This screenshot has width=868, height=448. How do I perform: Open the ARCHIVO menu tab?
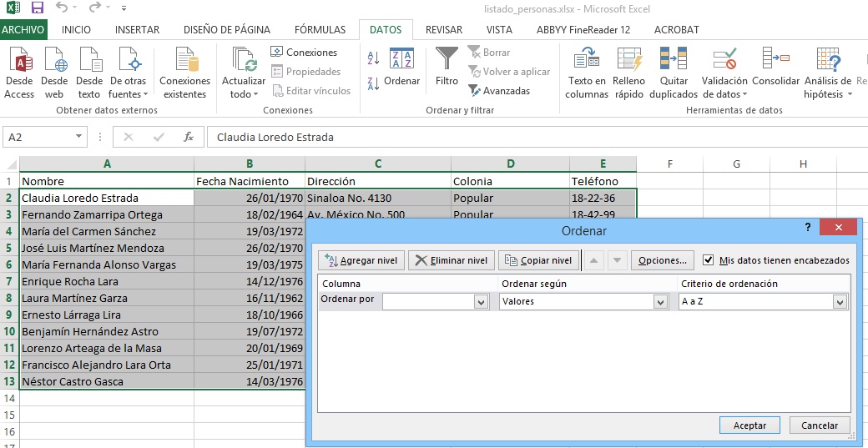[x=23, y=30]
